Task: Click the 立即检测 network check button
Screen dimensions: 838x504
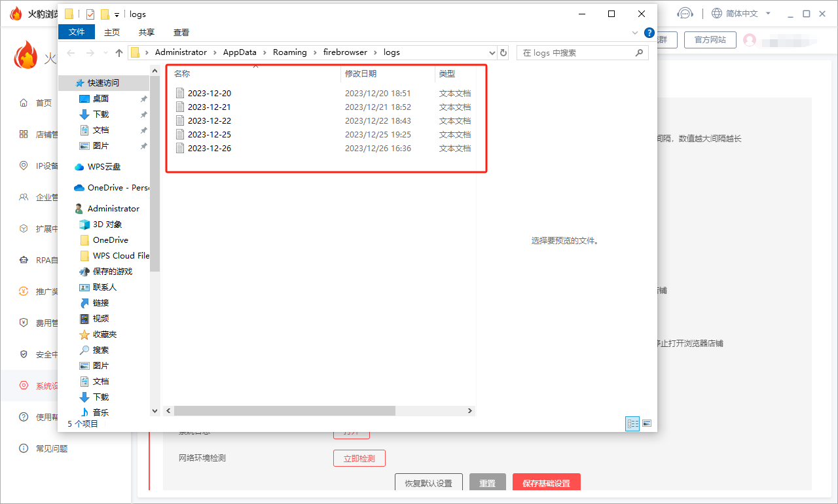Action: click(x=359, y=458)
